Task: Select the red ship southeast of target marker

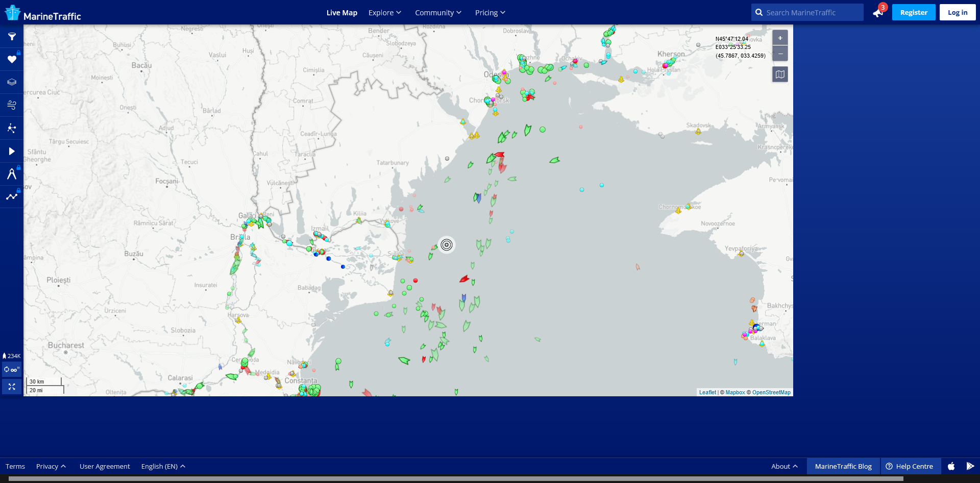Action: coord(464,278)
